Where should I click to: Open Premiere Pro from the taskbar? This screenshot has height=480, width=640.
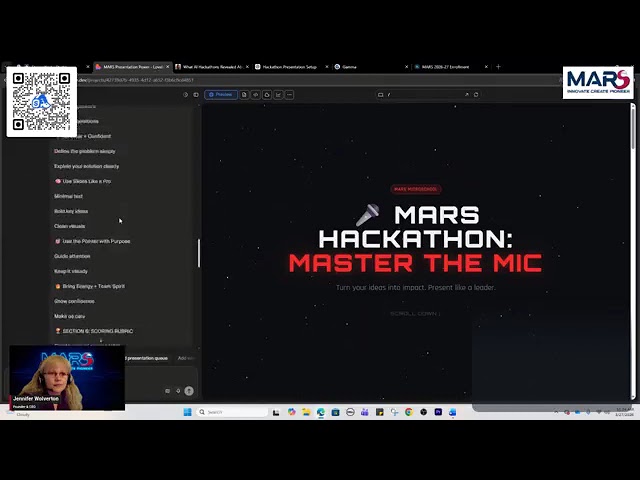(x=438, y=412)
